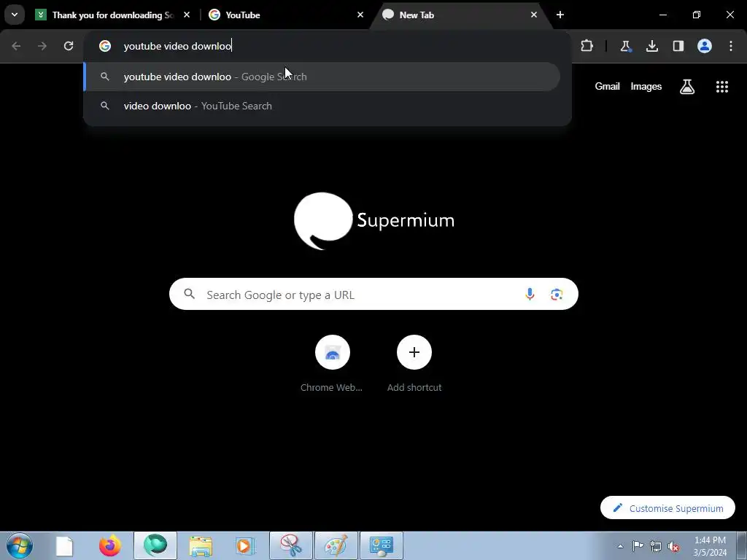Reload the current page

(x=69, y=46)
